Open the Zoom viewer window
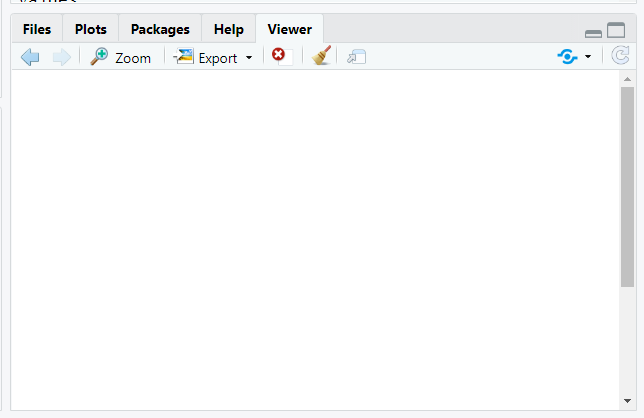 point(121,57)
